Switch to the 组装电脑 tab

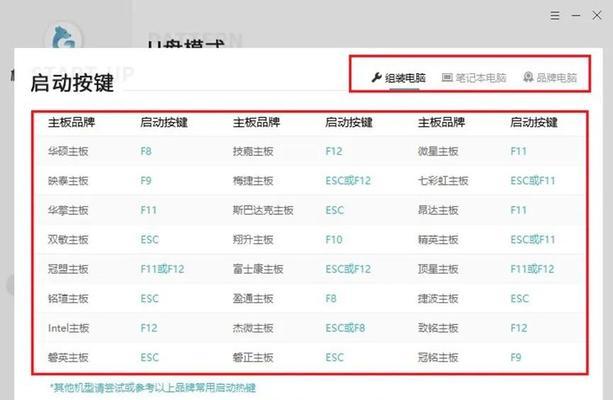(399, 78)
